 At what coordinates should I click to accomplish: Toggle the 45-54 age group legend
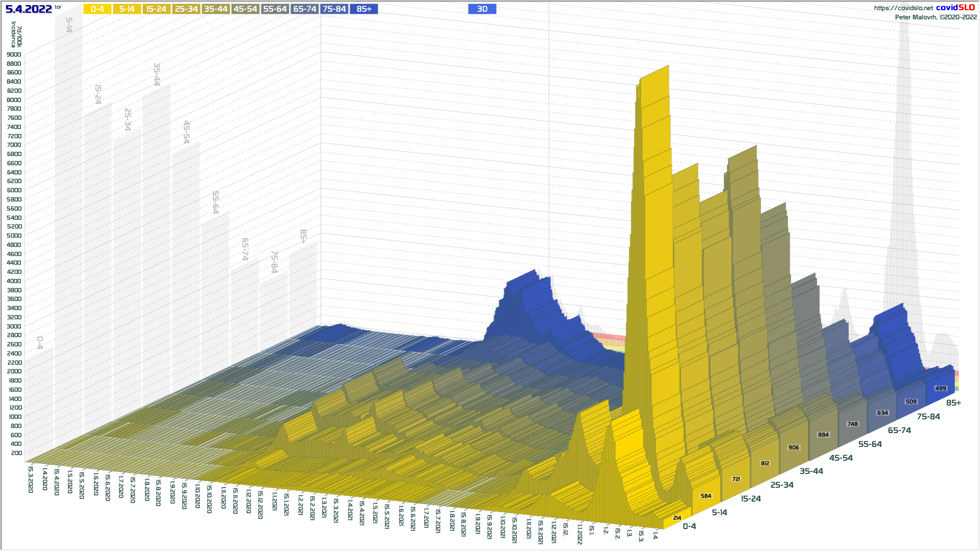(x=245, y=9)
